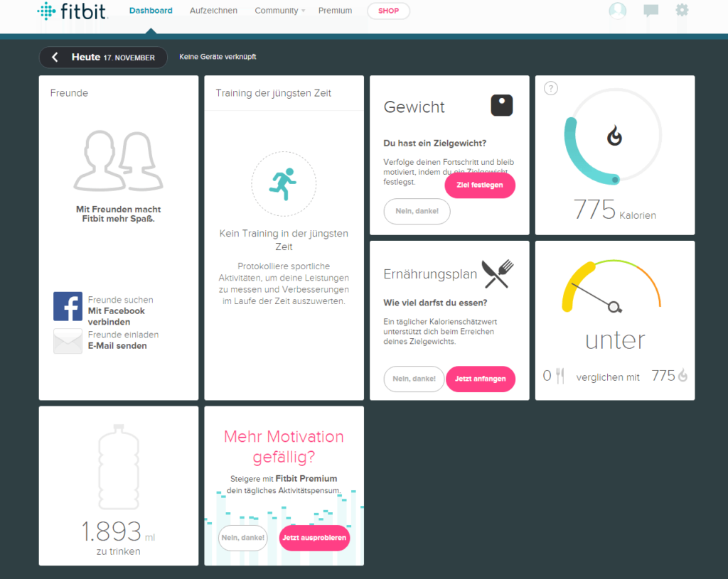Click the Heute 17. November date label
Image resolution: width=728 pixels, height=579 pixels.
coord(113,57)
